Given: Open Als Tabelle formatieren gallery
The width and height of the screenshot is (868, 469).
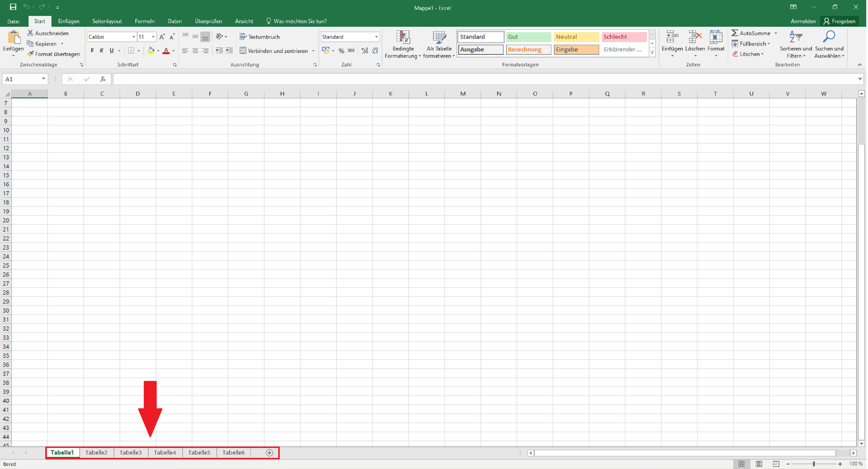Looking at the screenshot, I should pos(439,44).
